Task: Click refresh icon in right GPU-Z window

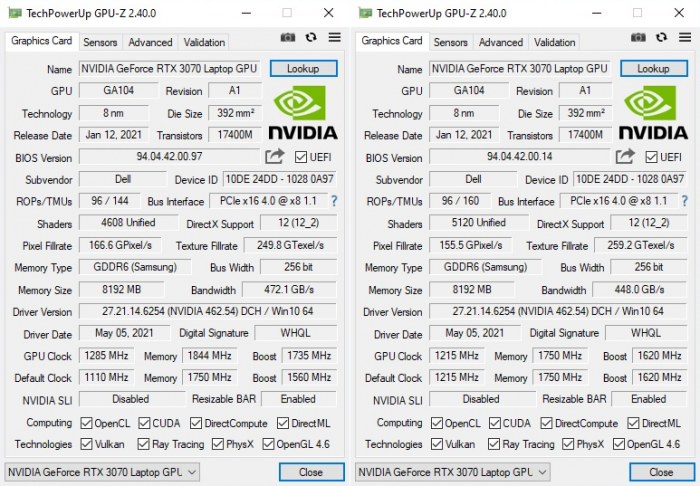Action: tap(662, 37)
